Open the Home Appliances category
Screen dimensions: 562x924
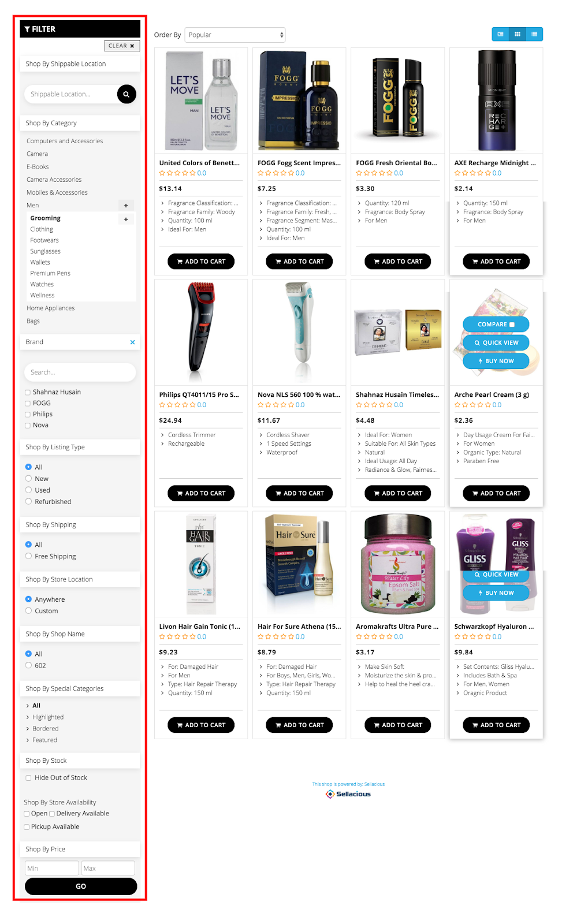[51, 308]
